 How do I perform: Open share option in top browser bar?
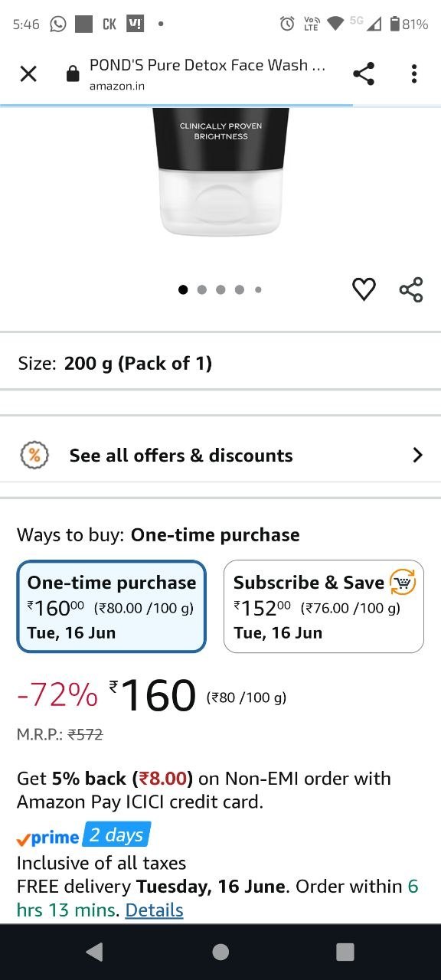click(x=364, y=73)
